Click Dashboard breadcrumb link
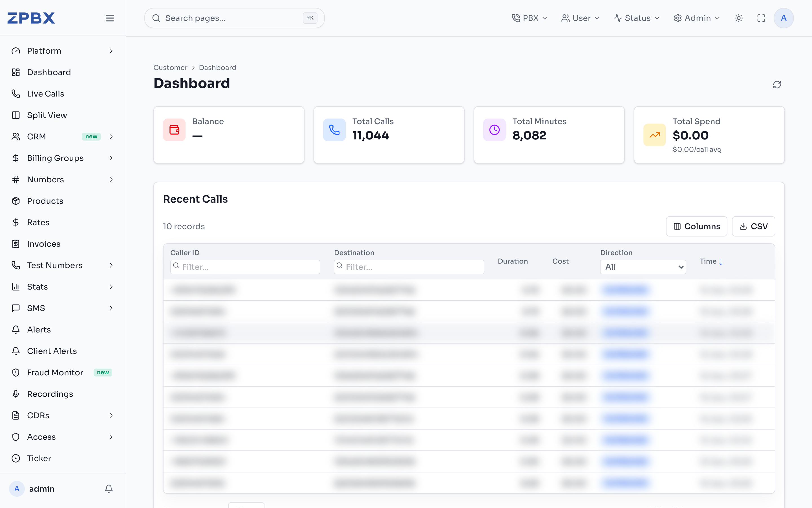812x508 pixels. pyautogui.click(x=217, y=67)
